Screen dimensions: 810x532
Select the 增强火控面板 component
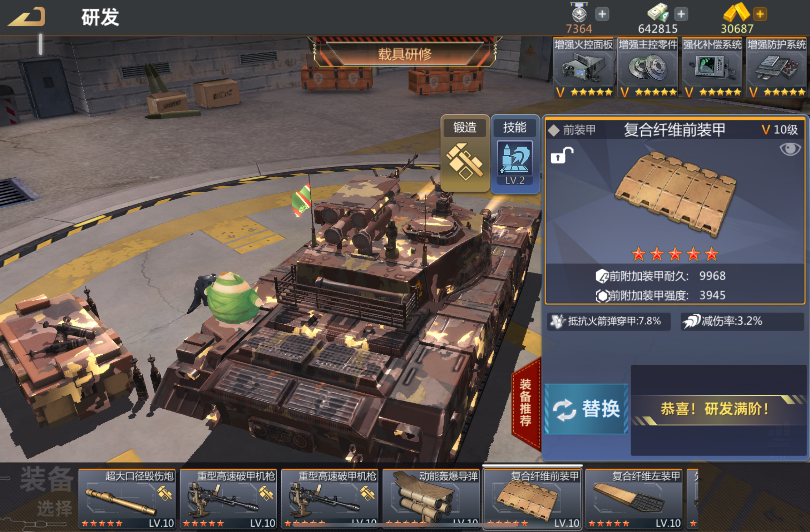583,68
